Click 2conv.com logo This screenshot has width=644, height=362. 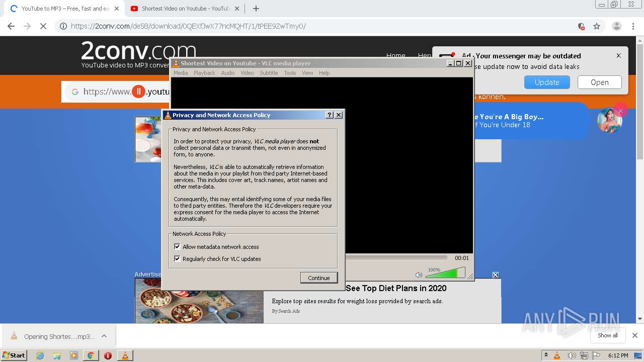pos(138,51)
